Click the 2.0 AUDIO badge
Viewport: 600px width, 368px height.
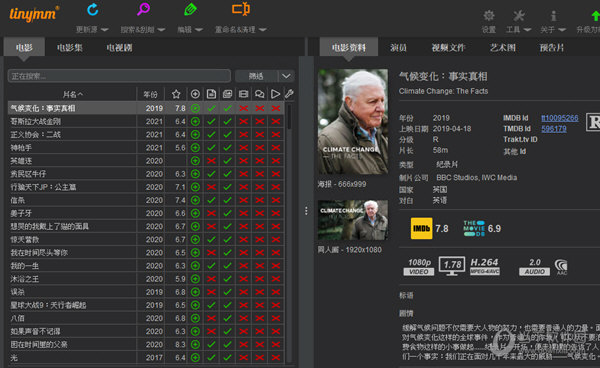[535, 267]
